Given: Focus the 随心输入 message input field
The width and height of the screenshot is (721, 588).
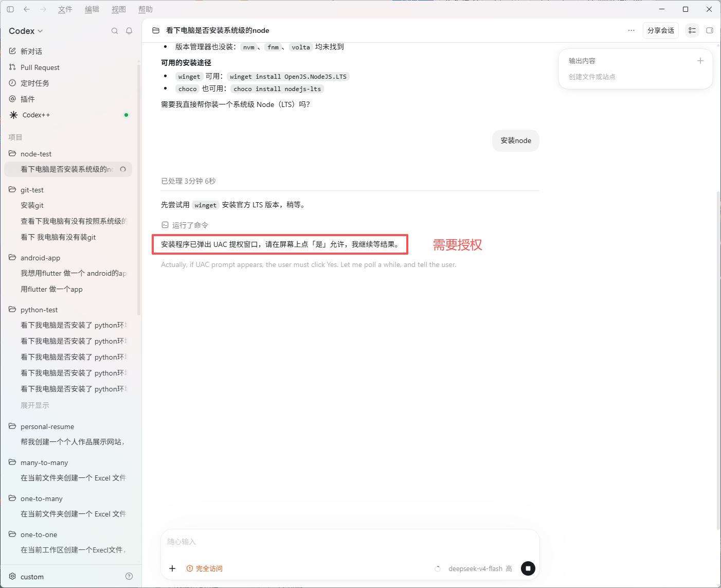Looking at the screenshot, I should point(350,542).
